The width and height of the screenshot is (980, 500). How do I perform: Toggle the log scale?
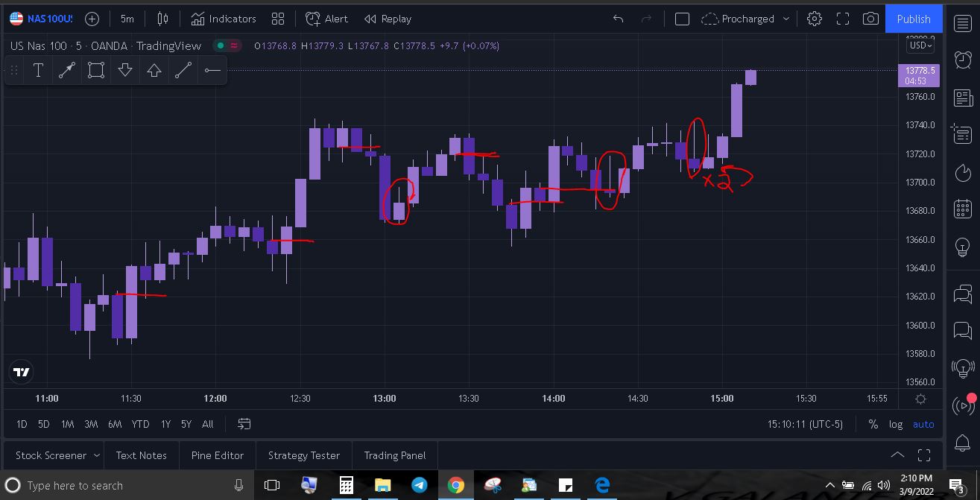896,424
